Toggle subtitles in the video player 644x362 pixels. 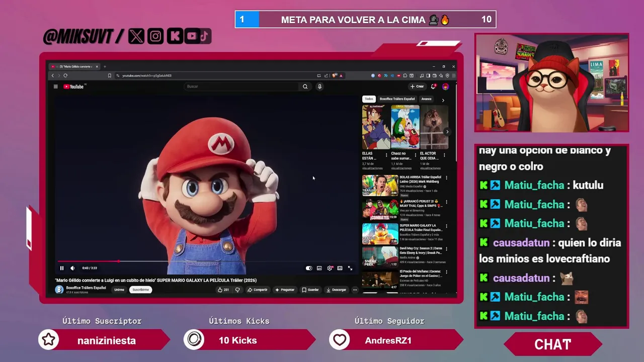319,268
